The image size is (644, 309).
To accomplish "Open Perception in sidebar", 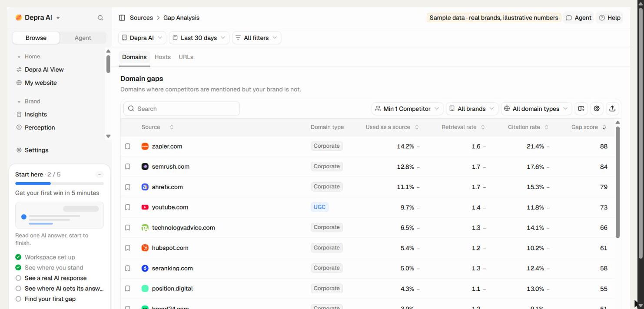I will [36, 127].
